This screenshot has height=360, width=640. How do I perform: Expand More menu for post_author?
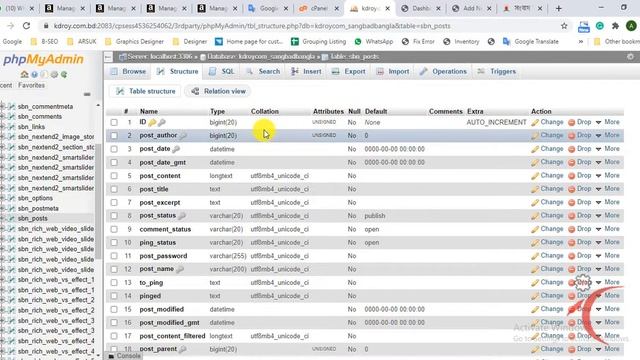(608, 135)
